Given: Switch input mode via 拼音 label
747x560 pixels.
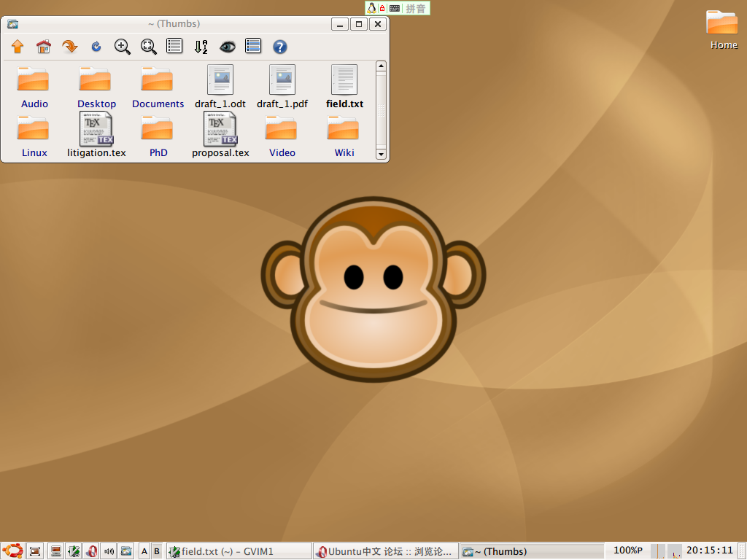Looking at the screenshot, I should pos(415,8).
